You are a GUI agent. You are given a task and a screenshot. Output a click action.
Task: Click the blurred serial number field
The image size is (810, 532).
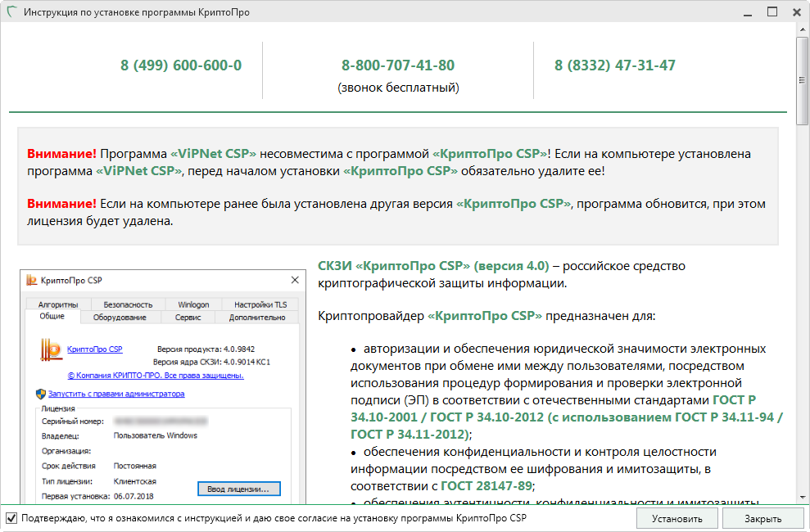[161, 421]
